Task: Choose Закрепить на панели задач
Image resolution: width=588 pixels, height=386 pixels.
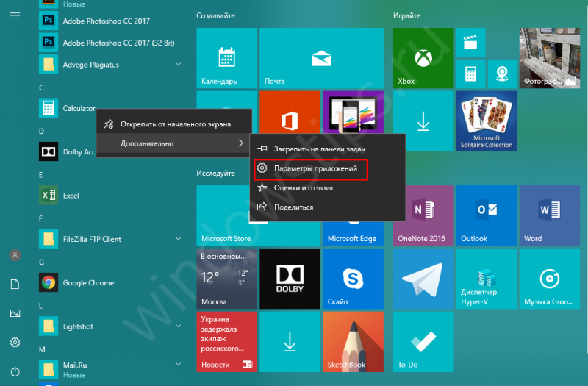Action: tap(327, 149)
